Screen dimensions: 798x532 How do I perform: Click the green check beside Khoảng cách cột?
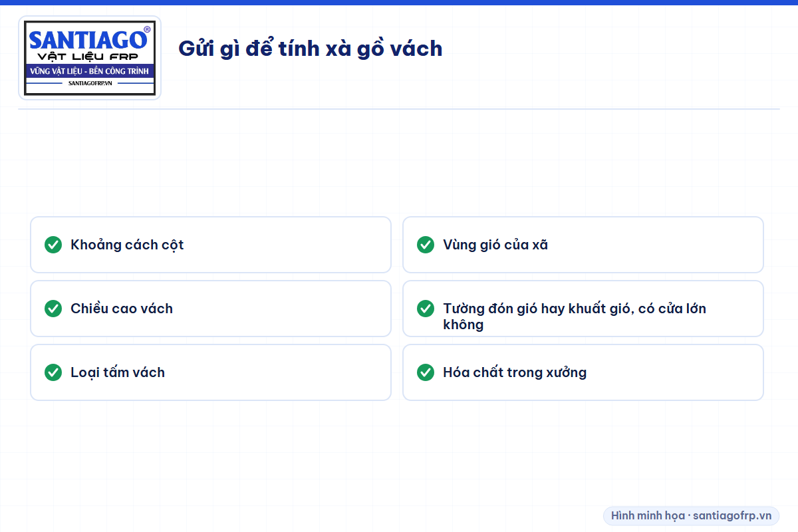(x=53, y=245)
